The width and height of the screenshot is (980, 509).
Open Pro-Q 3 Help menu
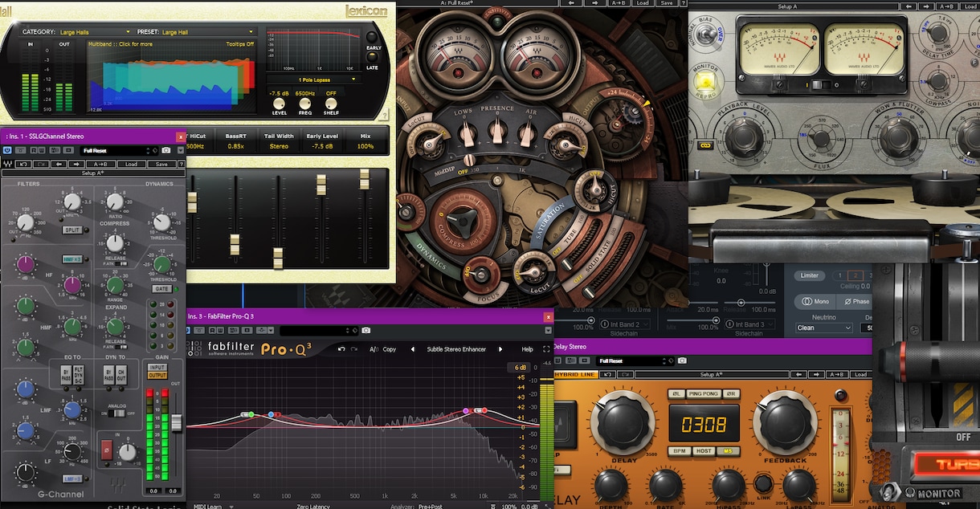coord(527,349)
